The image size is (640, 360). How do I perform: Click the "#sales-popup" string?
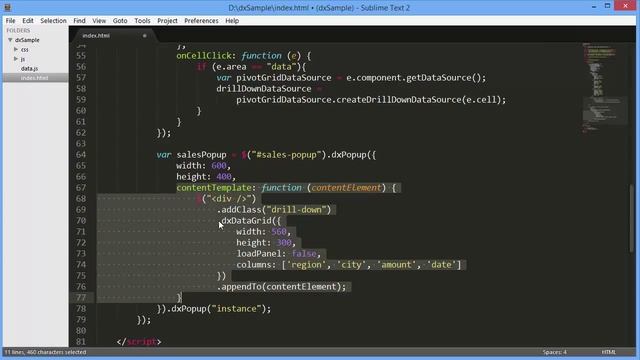[x=287, y=155]
